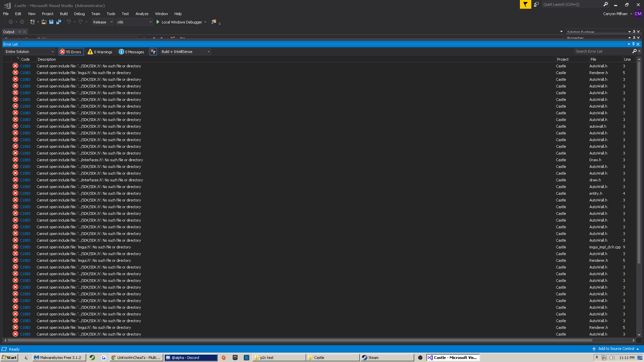The image size is (644, 362).
Task: Open the x86 platform dropdown
Action: [134, 22]
